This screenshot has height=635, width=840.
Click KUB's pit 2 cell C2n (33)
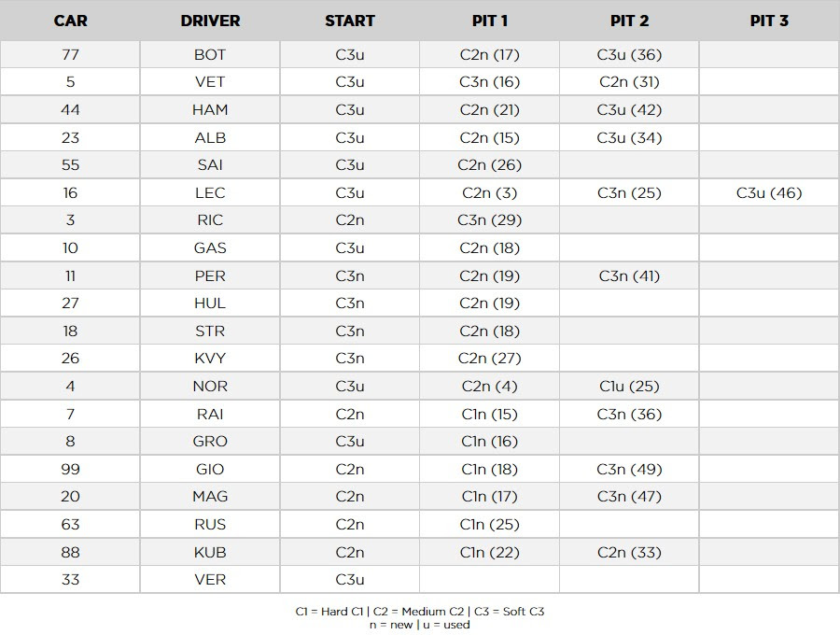(x=629, y=553)
